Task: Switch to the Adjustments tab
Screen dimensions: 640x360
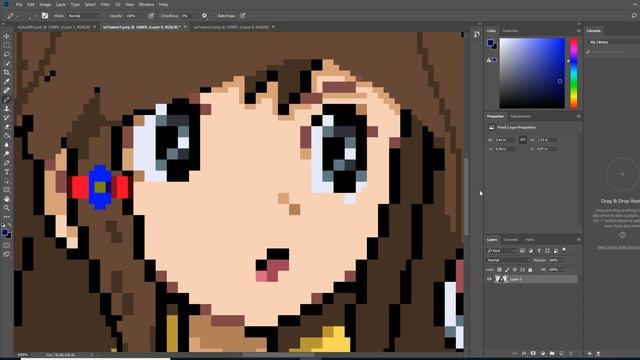Action: point(520,116)
